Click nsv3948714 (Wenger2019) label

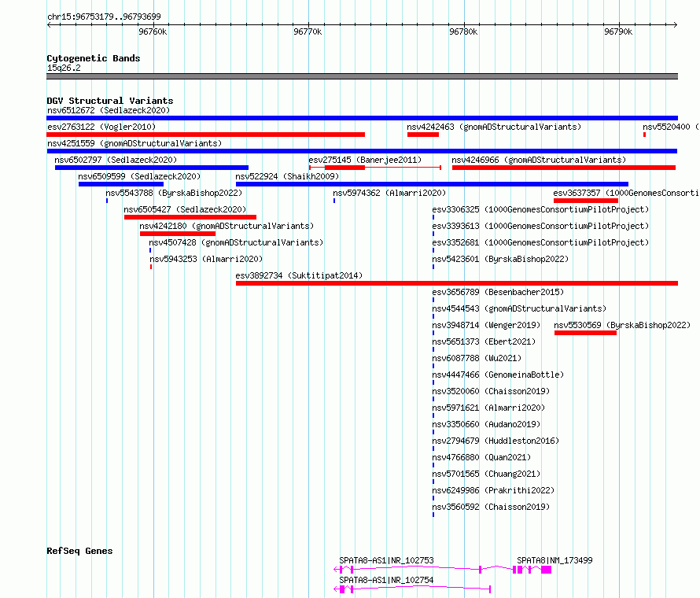click(486, 325)
